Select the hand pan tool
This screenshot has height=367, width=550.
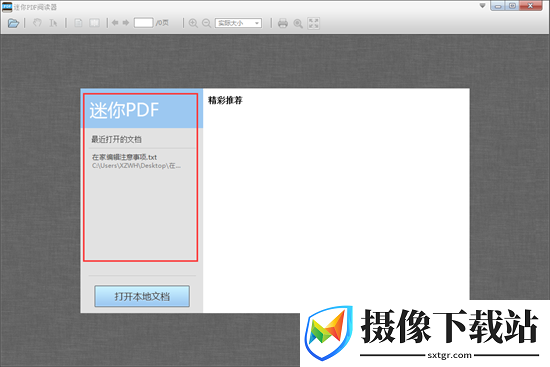(37, 23)
